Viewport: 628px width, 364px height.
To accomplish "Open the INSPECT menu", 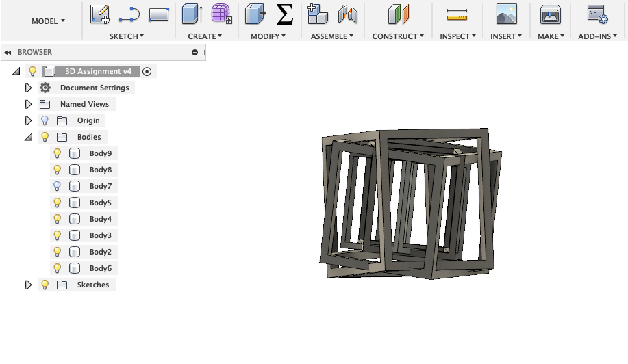I will 457,36.
